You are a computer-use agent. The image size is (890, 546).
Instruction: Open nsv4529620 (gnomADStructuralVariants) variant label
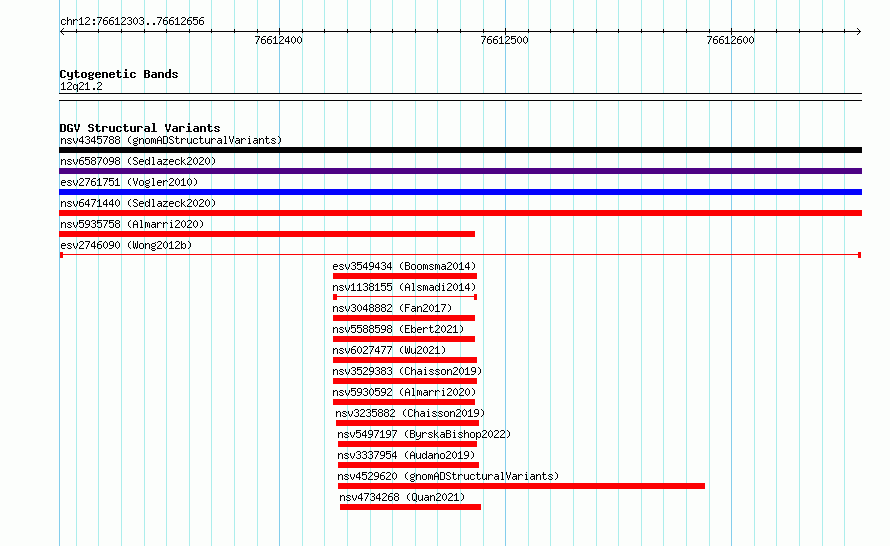pyautogui.click(x=448, y=476)
